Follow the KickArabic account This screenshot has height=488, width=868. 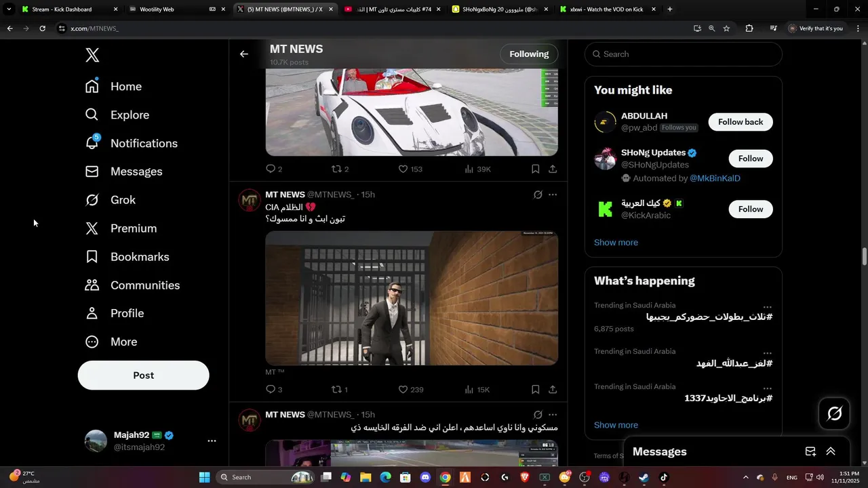point(751,209)
